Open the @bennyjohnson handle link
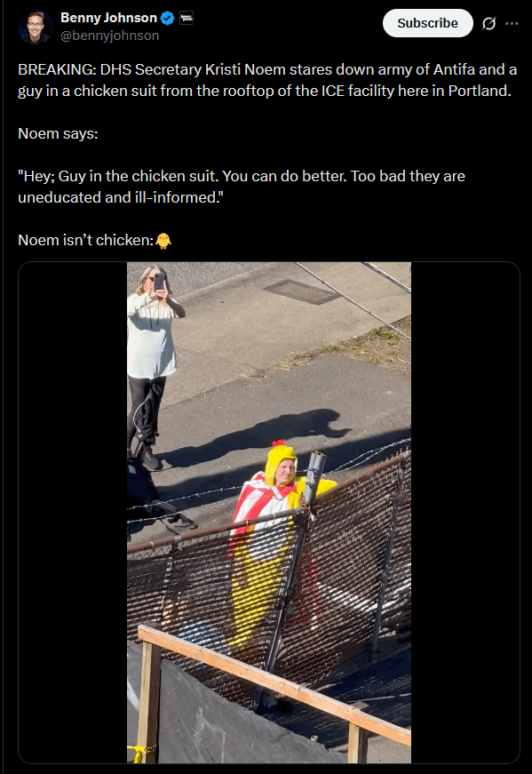The height and width of the screenshot is (774, 532). coord(109,36)
